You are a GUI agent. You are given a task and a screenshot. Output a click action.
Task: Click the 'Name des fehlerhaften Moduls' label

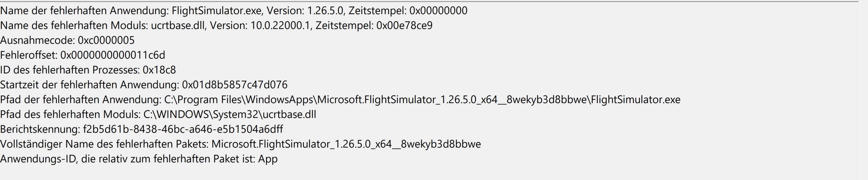click(x=74, y=26)
